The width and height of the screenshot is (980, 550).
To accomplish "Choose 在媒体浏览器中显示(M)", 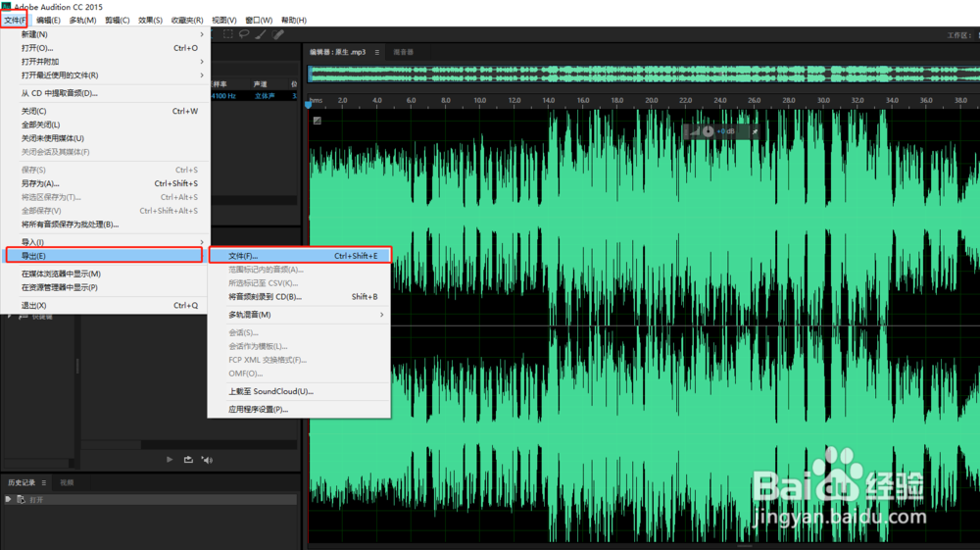I will pos(105,274).
